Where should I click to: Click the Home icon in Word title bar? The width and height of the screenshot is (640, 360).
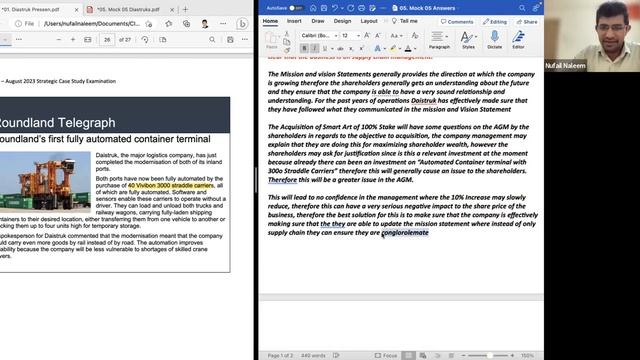tap(313, 8)
